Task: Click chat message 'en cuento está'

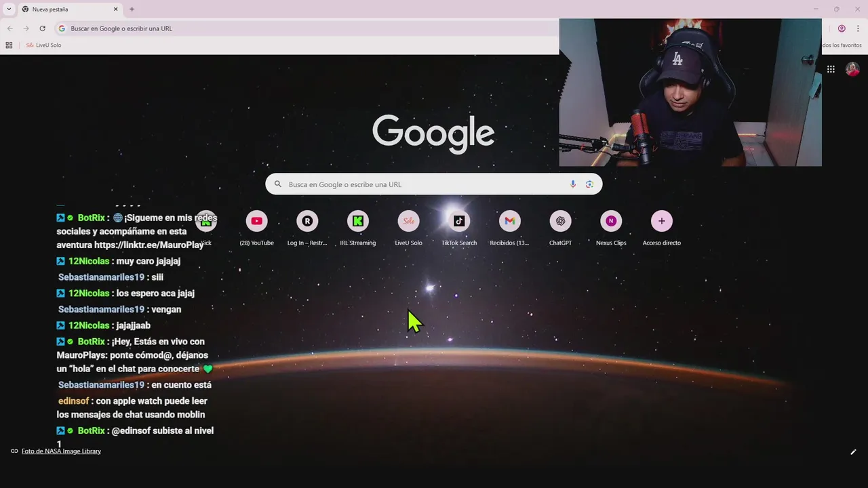Action: (182, 385)
